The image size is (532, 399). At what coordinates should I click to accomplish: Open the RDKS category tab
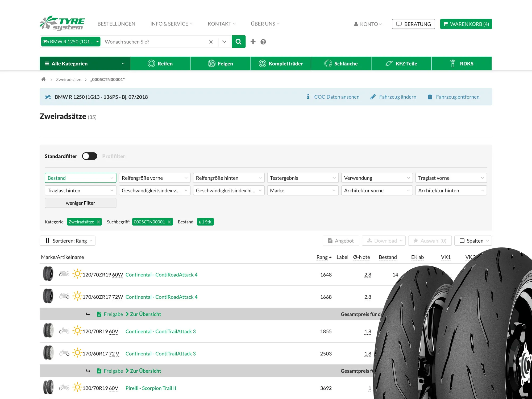(x=462, y=64)
